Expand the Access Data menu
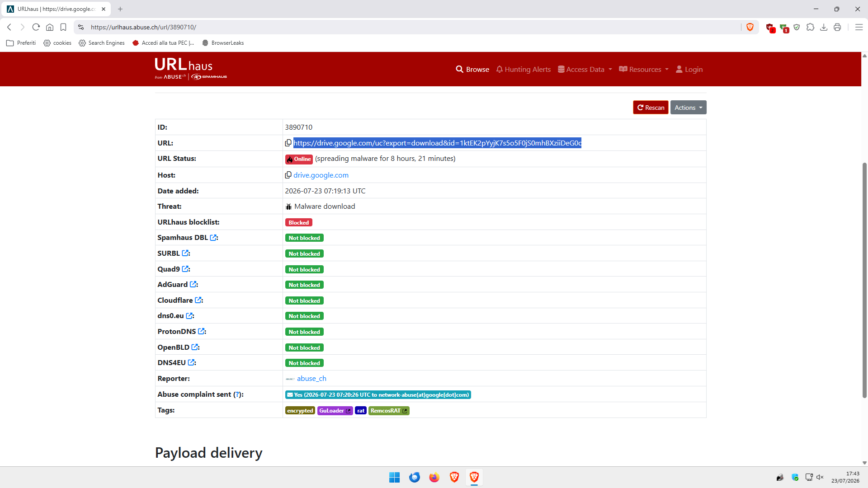Viewport: 868px width, 488px height. click(x=585, y=69)
